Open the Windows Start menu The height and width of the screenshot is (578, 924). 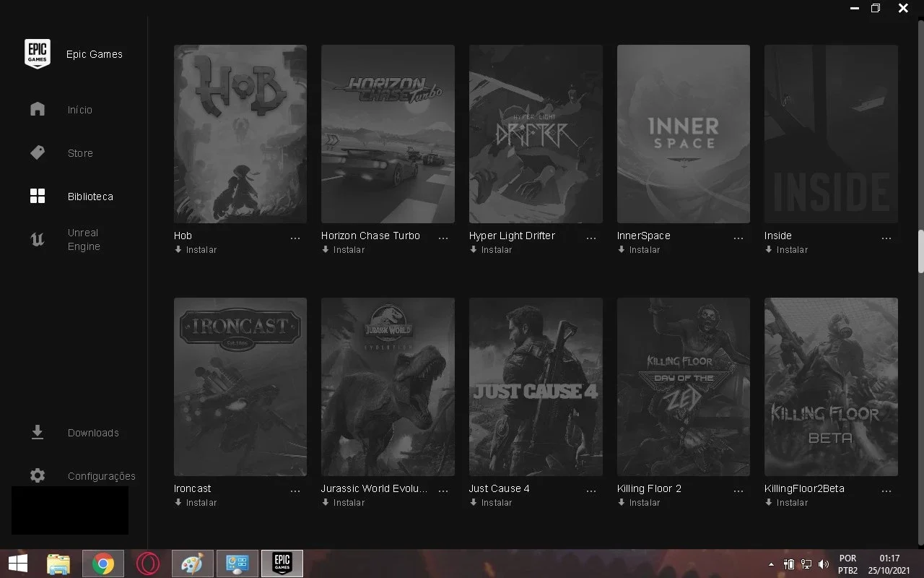click(18, 564)
